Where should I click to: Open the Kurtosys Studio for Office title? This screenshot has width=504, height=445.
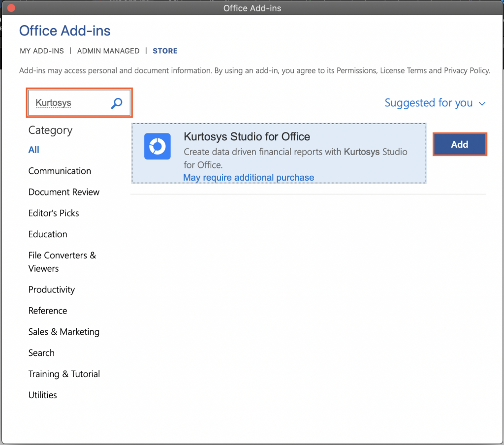(247, 137)
